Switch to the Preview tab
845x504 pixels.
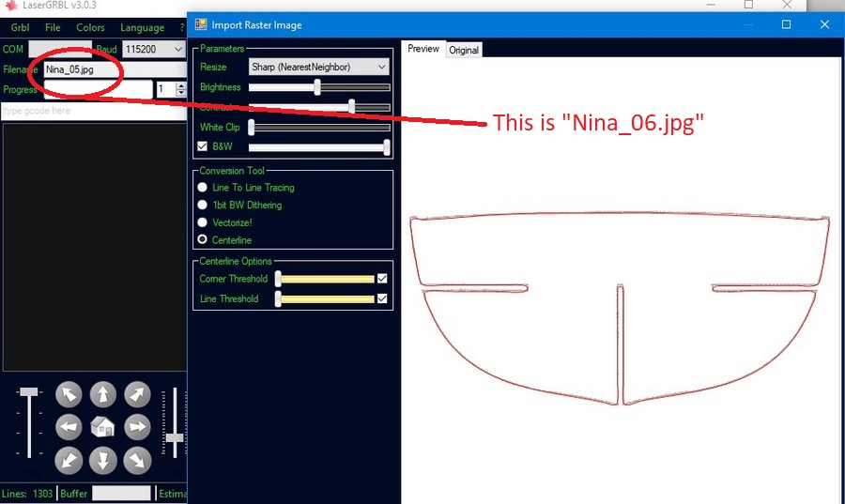click(423, 49)
